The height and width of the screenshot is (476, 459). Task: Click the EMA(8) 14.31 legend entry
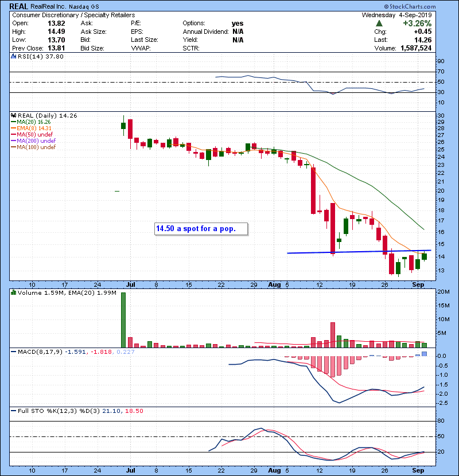coord(32,128)
